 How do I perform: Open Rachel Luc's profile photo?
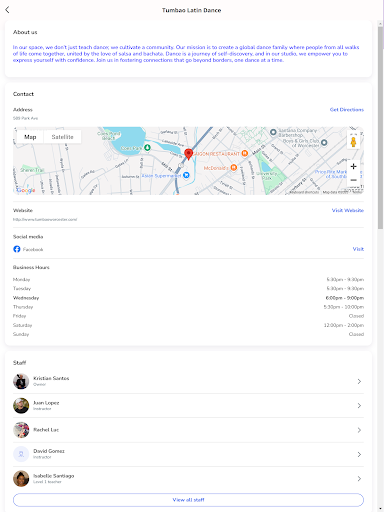[21, 430]
